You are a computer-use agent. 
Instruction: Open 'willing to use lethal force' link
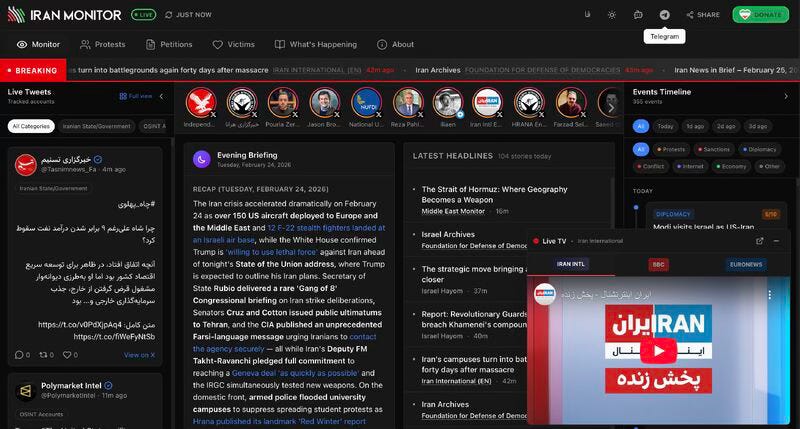coord(271,252)
